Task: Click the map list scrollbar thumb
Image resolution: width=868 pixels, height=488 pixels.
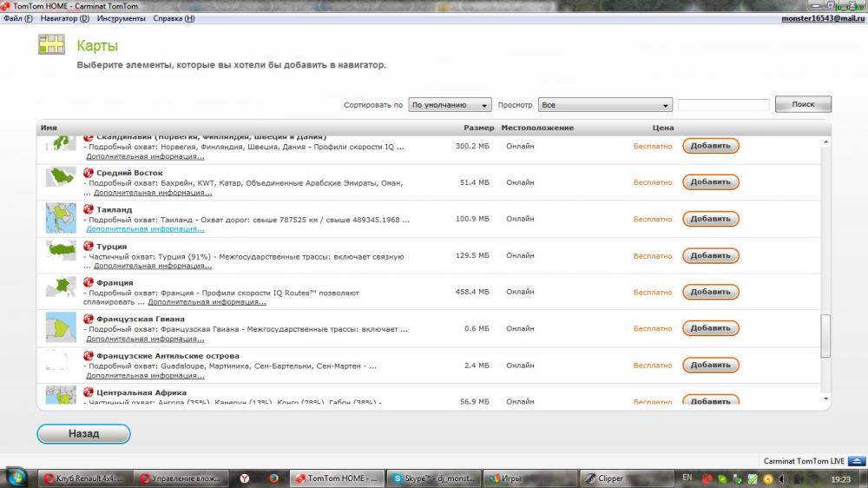Action: 825,336
